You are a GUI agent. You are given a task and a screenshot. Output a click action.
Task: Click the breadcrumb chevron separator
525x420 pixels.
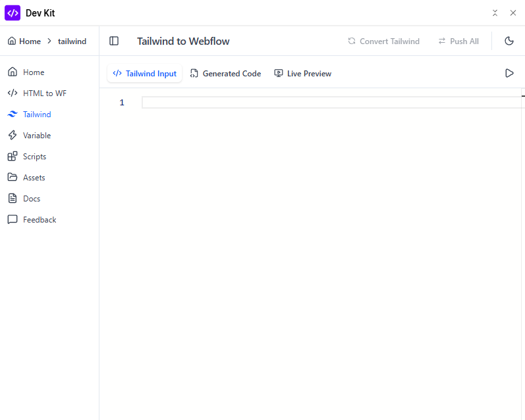pos(49,41)
